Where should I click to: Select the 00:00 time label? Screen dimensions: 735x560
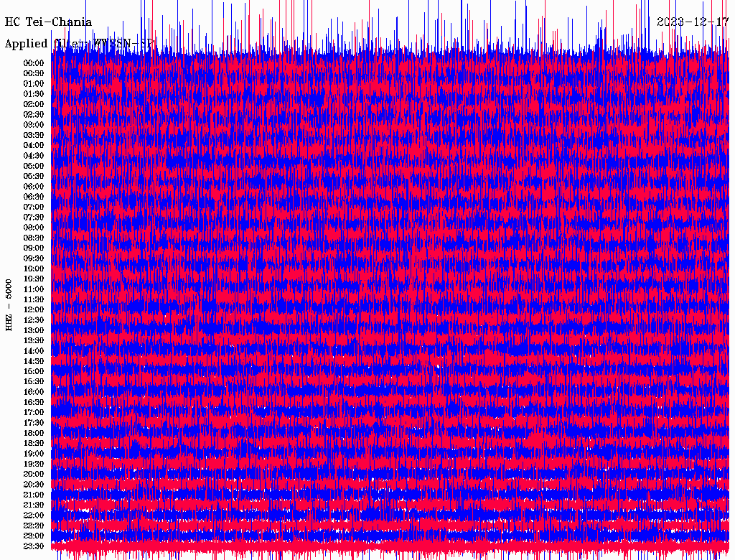34,63
